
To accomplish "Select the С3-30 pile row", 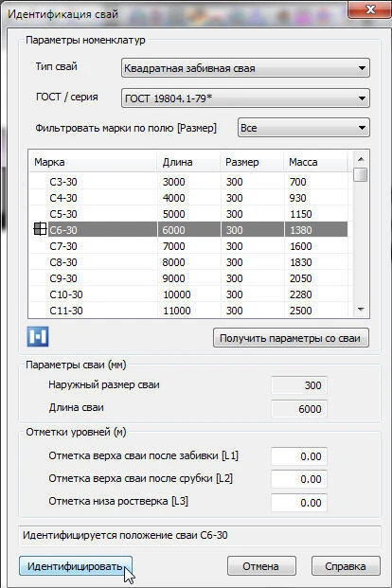I will [x=188, y=182].
